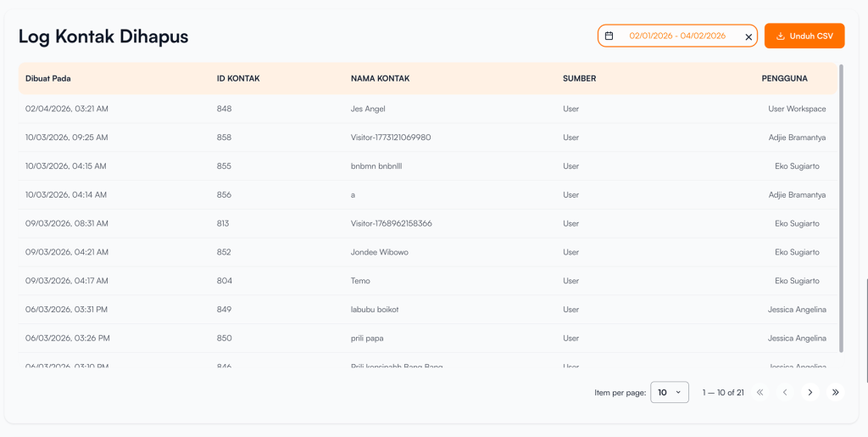Open the items per page dropdown
The image size is (868, 437).
click(x=669, y=392)
